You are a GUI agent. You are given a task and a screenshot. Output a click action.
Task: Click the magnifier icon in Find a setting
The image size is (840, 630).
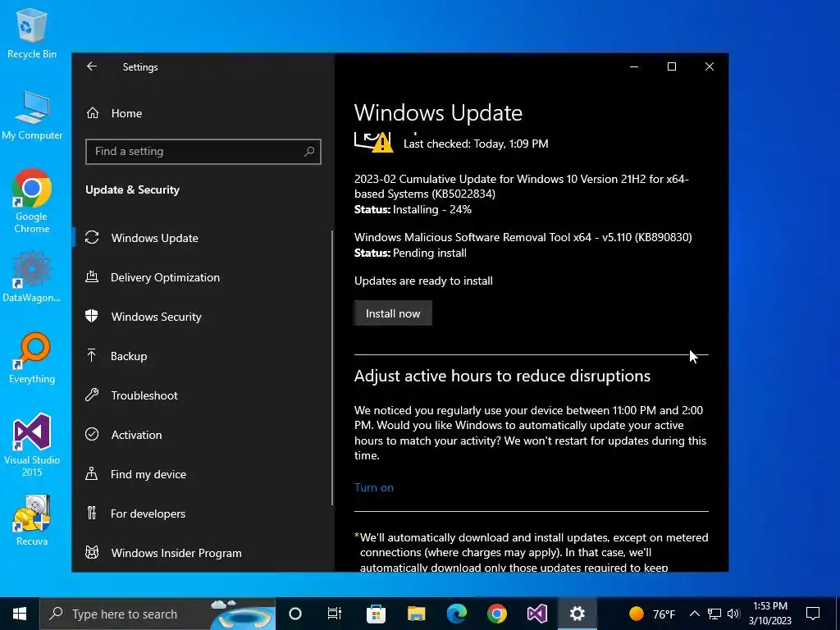coord(309,152)
